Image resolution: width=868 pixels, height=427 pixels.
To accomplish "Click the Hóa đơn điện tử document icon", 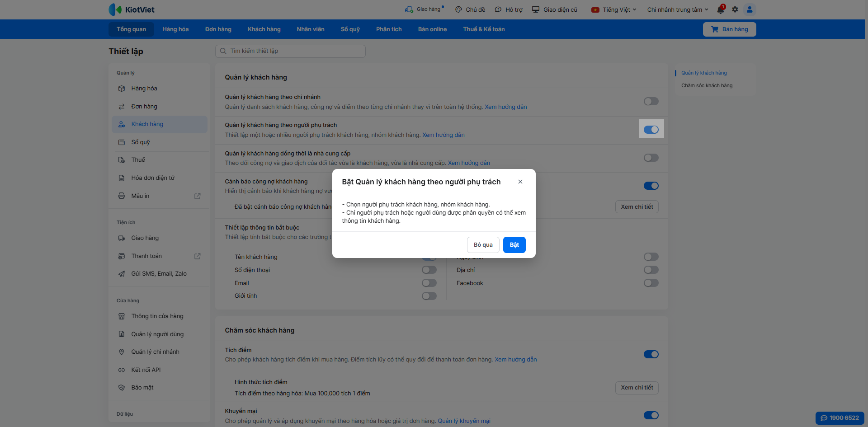I will (122, 178).
